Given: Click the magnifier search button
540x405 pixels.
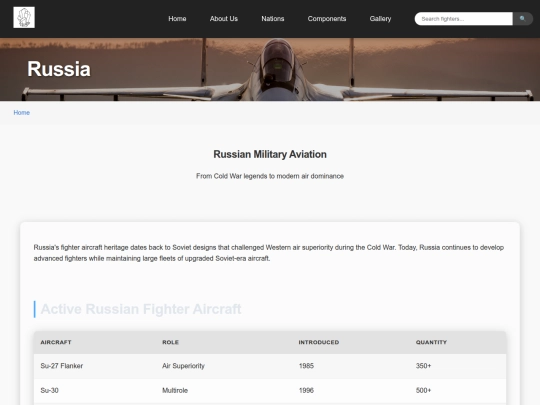Looking at the screenshot, I should 522,19.
